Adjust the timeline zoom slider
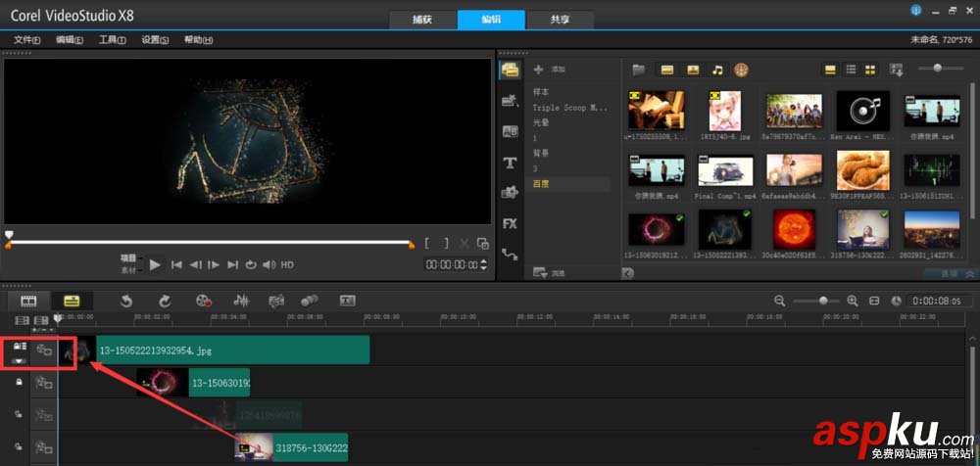This screenshot has height=466, width=980. click(x=815, y=302)
